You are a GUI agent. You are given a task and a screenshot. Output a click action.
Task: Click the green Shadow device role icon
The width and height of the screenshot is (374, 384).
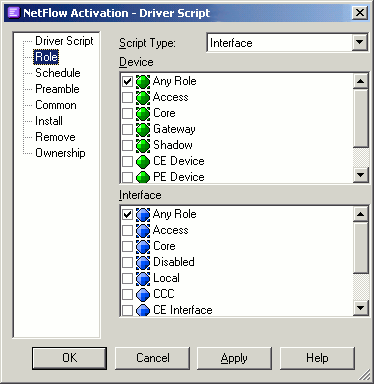143,145
